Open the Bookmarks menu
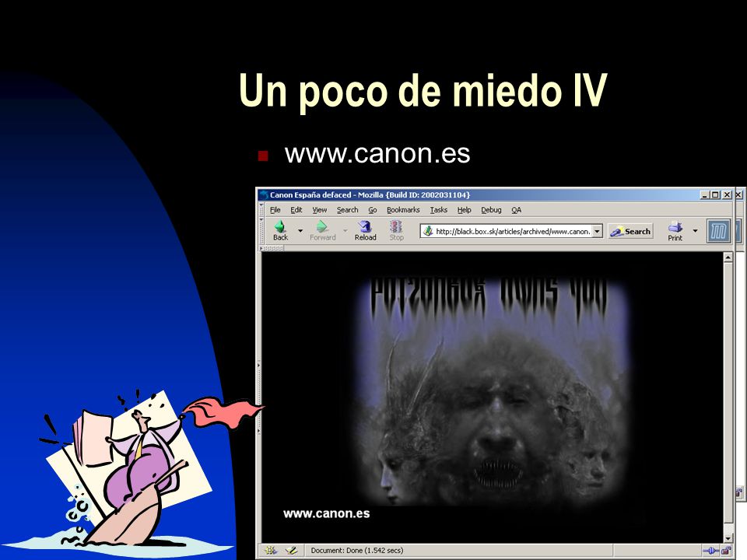Screen dimensions: 747x560 403,210
